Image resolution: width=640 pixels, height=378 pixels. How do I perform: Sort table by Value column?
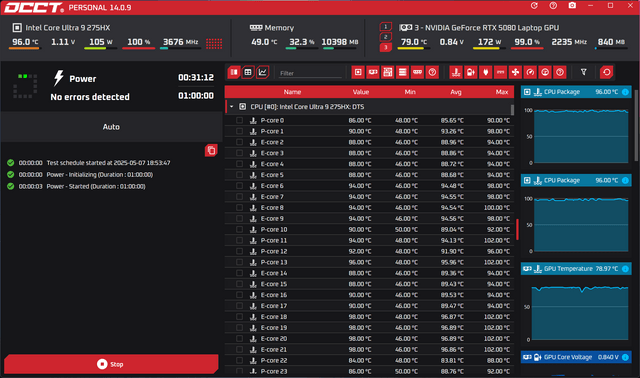(x=361, y=92)
